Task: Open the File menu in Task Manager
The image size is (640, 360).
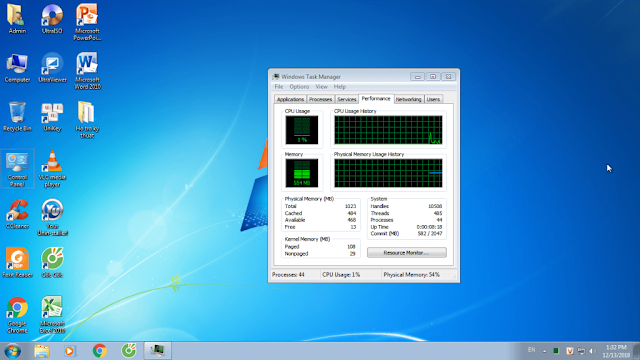Action: [279, 87]
